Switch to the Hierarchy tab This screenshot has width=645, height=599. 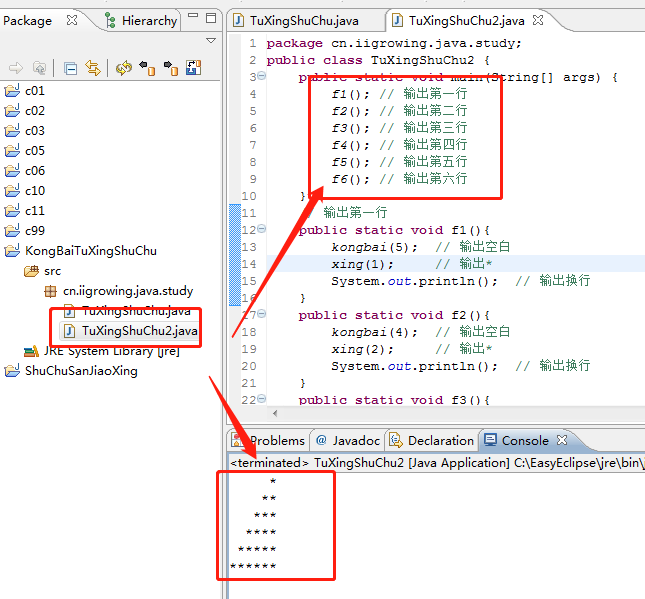(x=142, y=20)
